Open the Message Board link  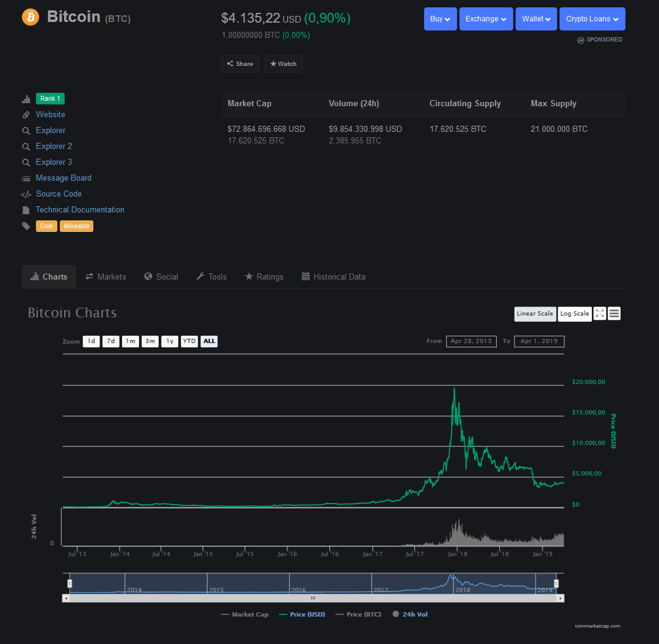click(63, 178)
